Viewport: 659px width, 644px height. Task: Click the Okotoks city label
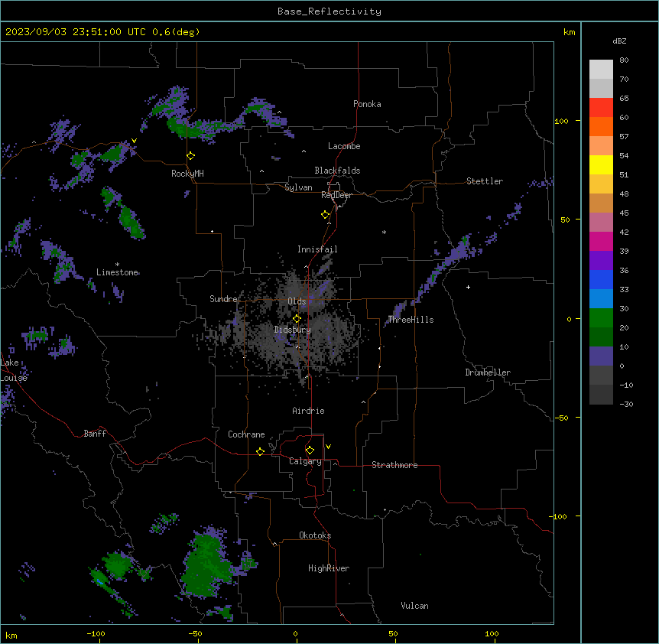315,535
